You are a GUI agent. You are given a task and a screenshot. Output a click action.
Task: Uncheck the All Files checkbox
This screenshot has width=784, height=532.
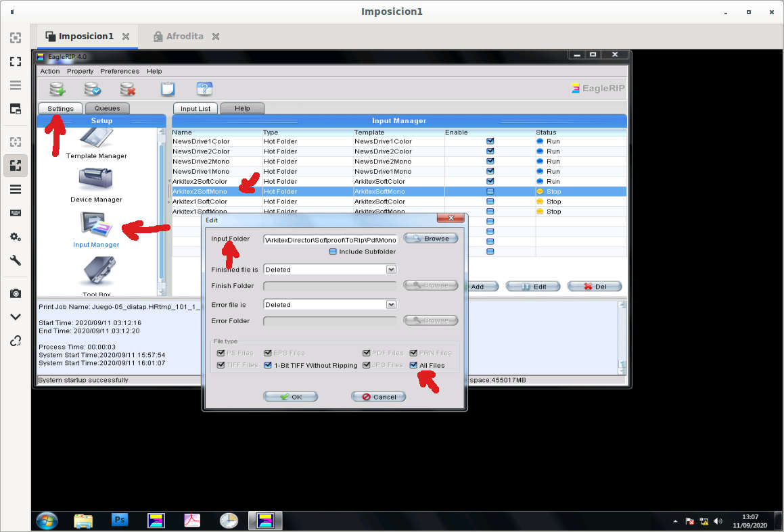tap(413, 365)
